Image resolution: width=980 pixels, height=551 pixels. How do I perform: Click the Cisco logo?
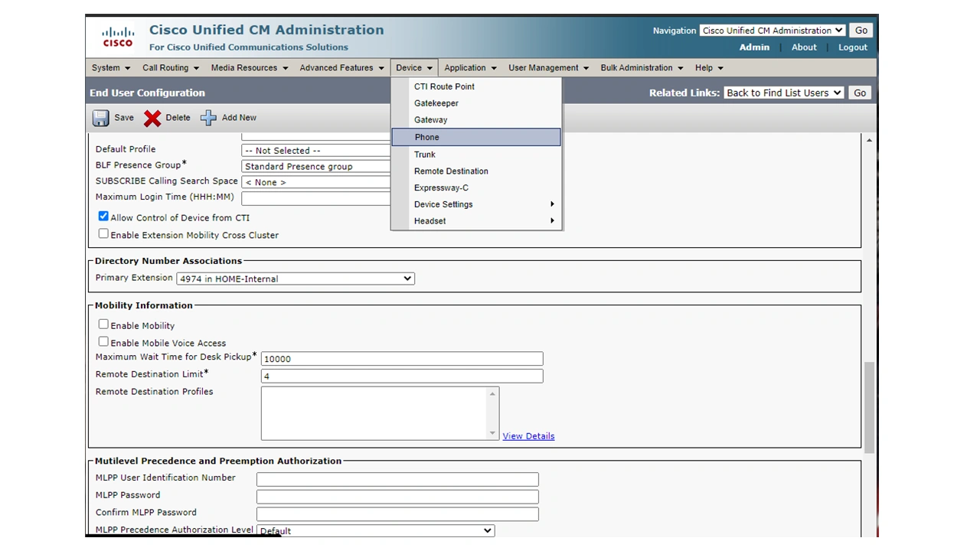point(118,37)
